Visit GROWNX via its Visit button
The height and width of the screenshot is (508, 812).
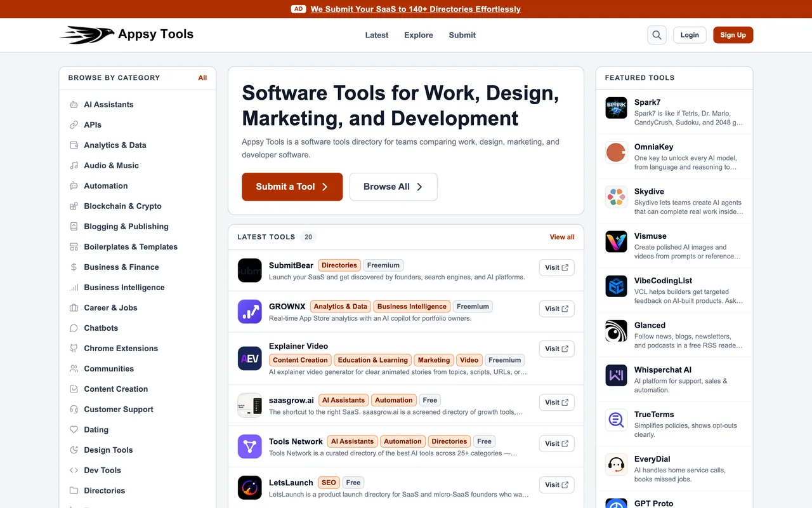(x=556, y=309)
